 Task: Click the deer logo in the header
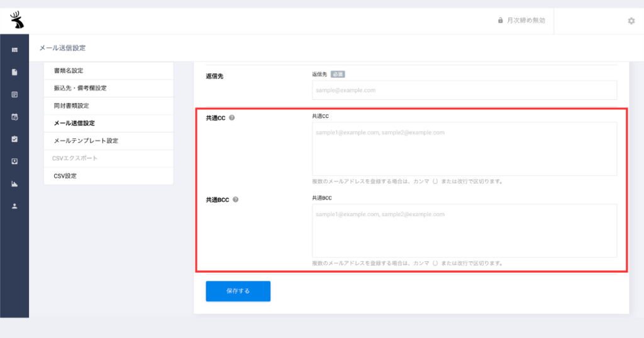click(x=17, y=19)
